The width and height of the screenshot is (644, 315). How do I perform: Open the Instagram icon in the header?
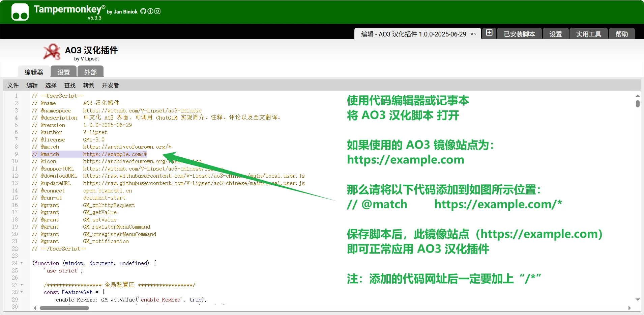157,11
